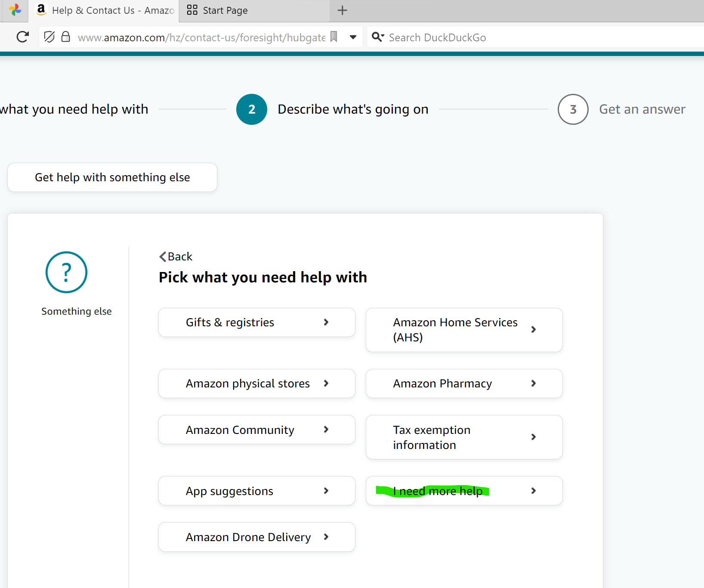Click the 'Something else' category label
This screenshot has height=588, width=704.
click(x=77, y=311)
